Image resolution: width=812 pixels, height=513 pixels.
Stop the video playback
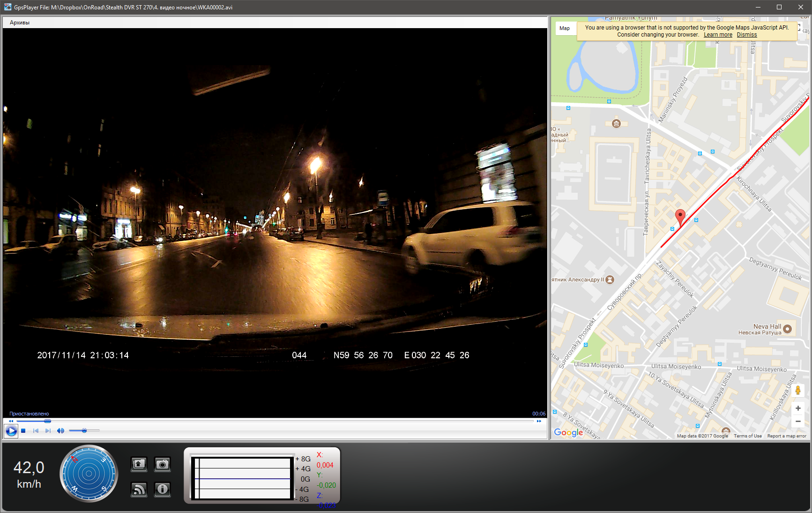(x=23, y=430)
